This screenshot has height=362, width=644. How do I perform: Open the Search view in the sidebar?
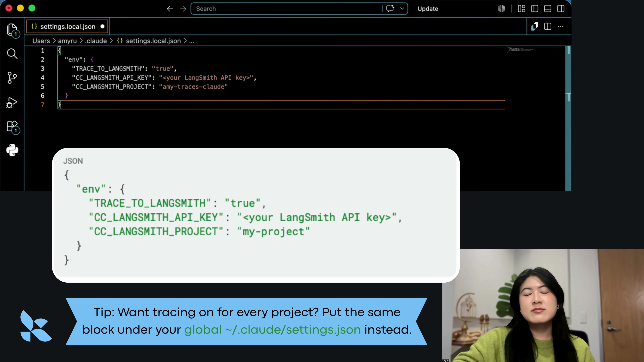[12, 53]
